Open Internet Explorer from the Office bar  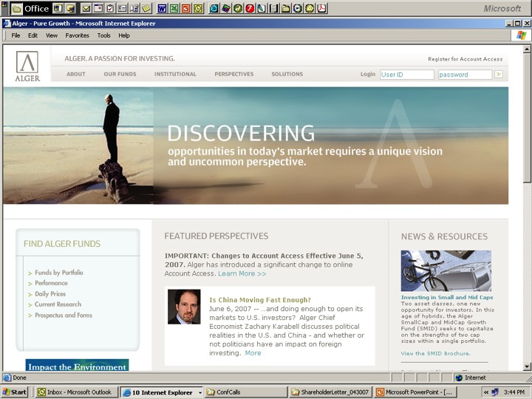tap(214, 8)
